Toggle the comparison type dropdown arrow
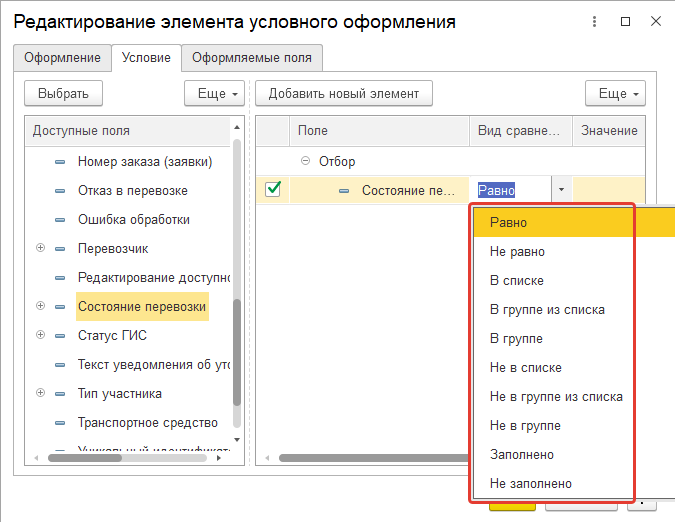Screen dimensions: 675x522 [561, 189]
